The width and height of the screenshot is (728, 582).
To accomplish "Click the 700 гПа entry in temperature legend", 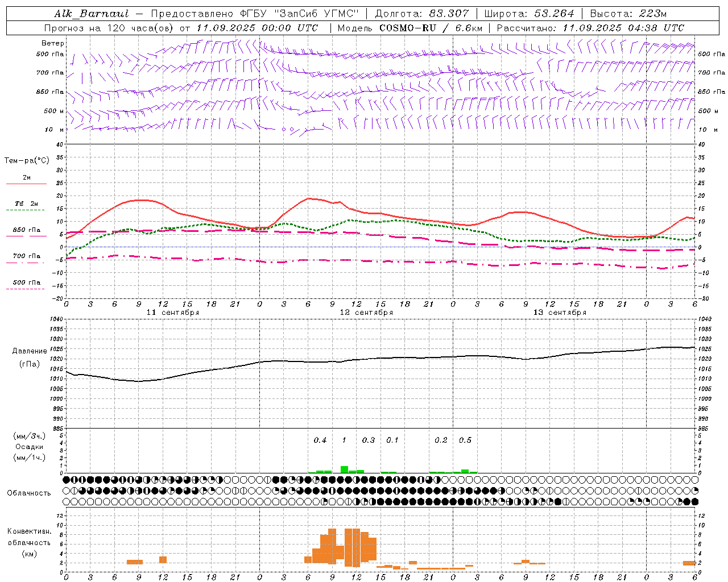I will click(x=27, y=256).
